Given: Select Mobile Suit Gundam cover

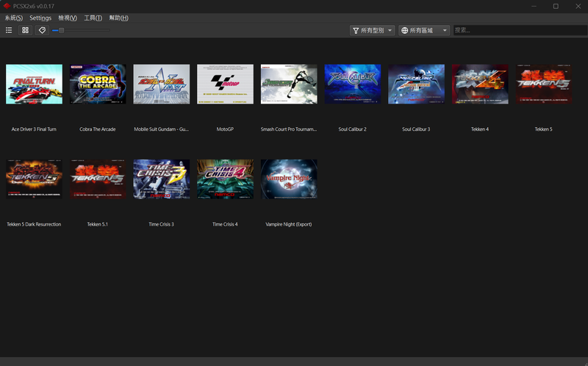Looking at the screenshot, I should 162,84.
